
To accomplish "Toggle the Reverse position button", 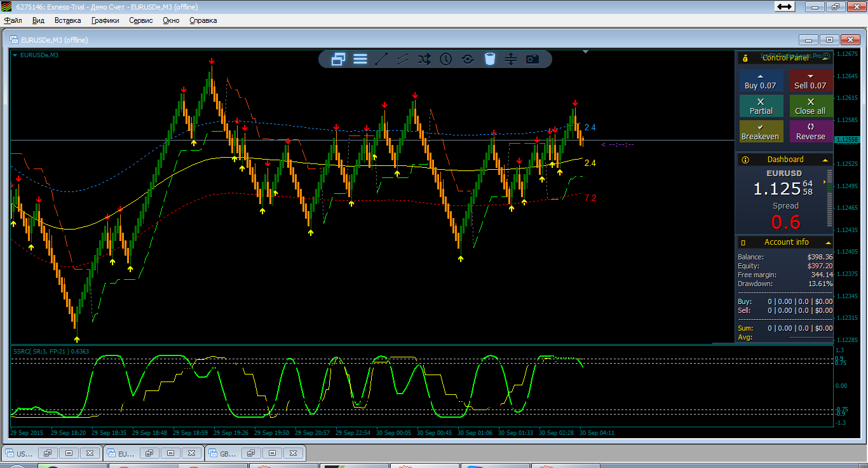I will [810, 132].
